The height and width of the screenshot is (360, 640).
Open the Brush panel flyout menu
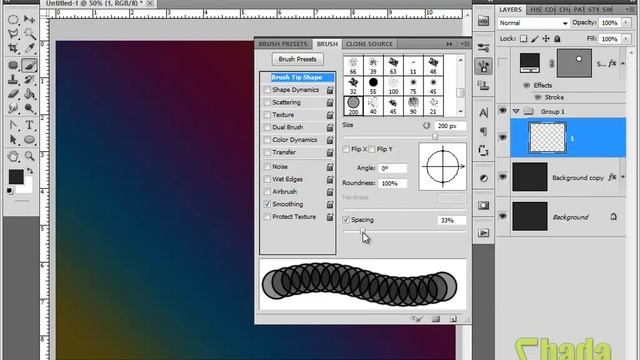pos(464,44)
